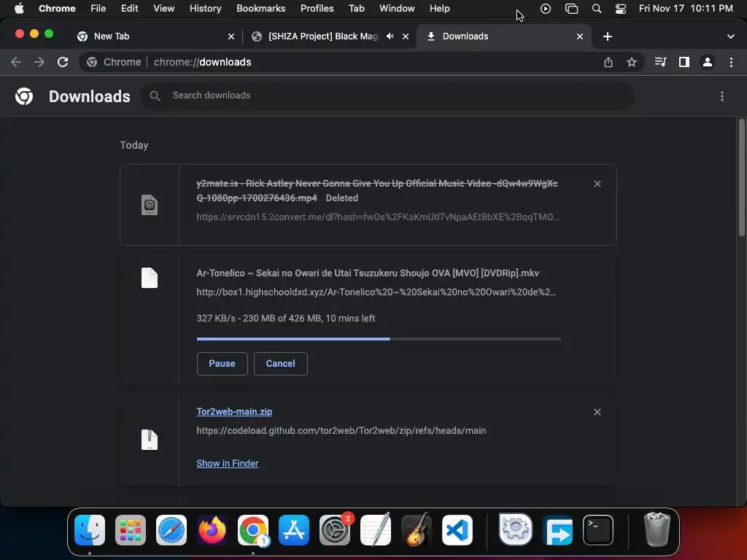Open the Downloads page more actions menu
The image size is (747, 560).
(722, 96)
